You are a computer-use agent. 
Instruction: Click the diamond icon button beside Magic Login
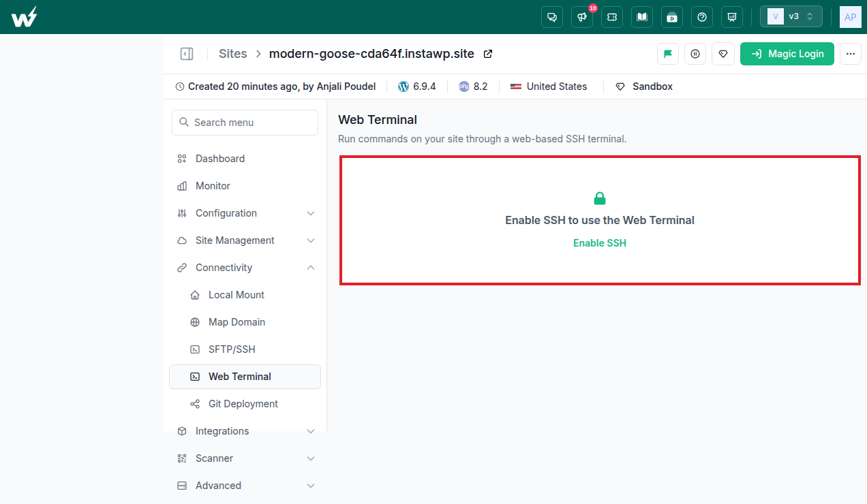(723, 54)
